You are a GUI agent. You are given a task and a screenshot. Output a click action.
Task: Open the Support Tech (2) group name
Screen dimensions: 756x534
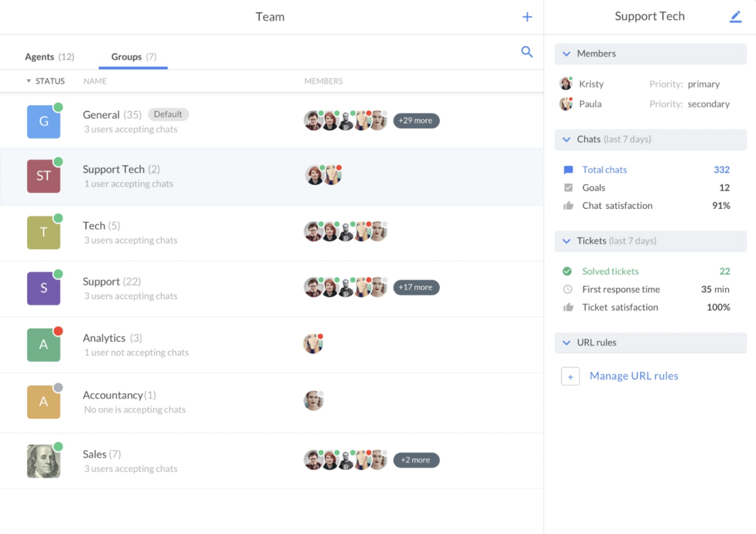(121, 169)
